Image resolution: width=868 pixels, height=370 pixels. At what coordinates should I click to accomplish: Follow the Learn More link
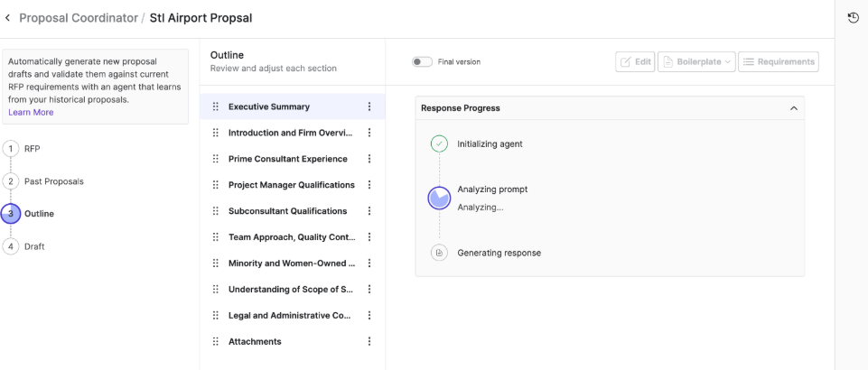[x=31, y=112]
